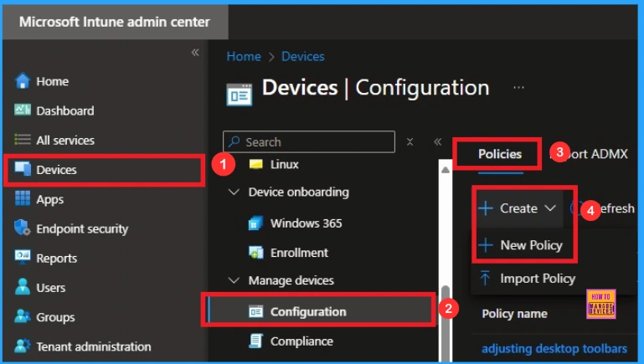Open Groups in the sidebar
The height and width of the screenshot is (364, 644).
click(55, 317)
